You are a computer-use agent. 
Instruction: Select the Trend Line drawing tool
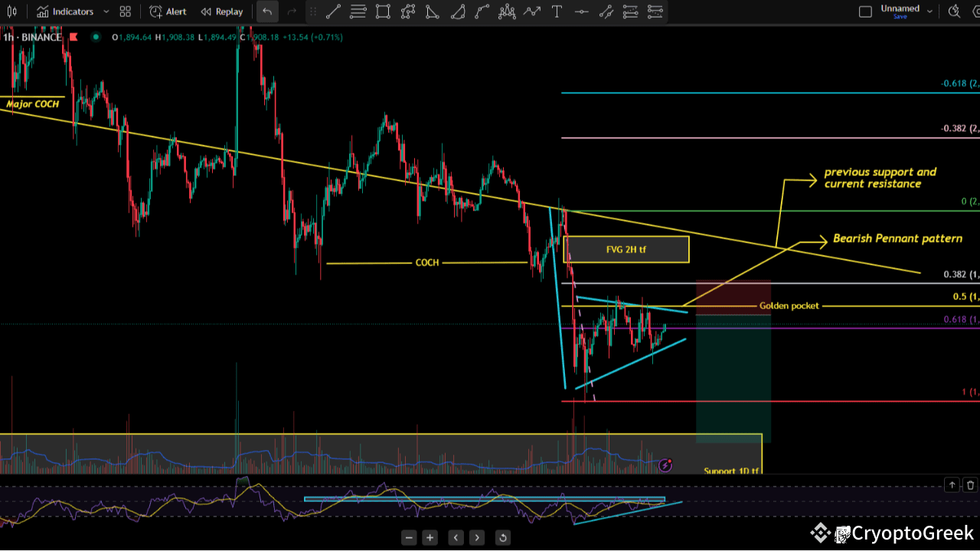[332, 11]
